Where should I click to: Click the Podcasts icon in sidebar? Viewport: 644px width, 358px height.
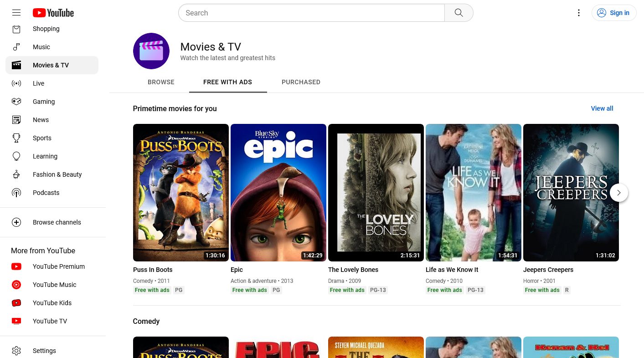click(x=16, y=193)
